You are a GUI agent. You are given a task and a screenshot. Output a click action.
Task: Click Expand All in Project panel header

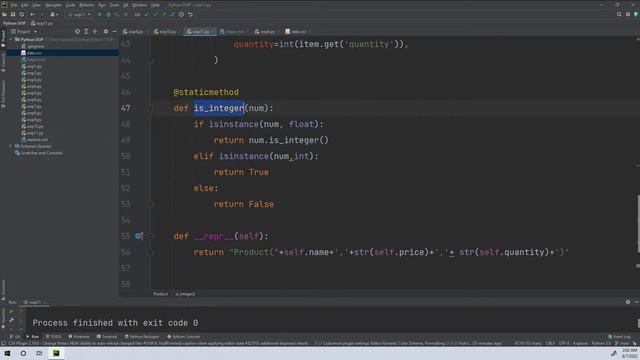coord(86,31)
